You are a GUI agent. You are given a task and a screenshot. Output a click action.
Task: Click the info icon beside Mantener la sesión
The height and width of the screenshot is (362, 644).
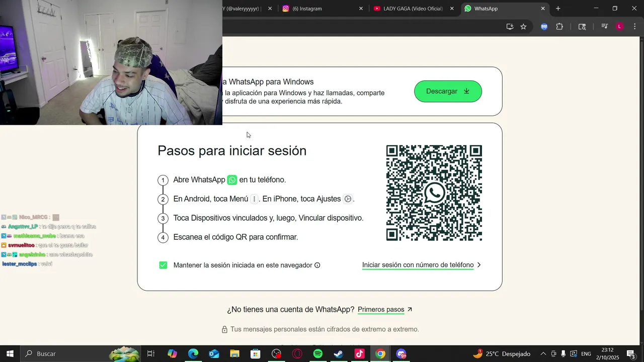point(317,265)
